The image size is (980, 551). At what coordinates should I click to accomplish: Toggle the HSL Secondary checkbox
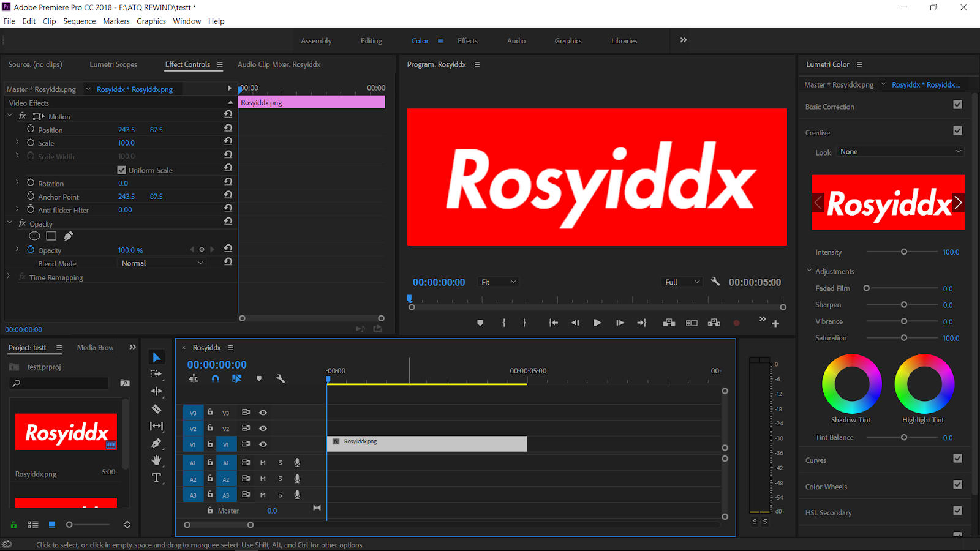[958, 511]
